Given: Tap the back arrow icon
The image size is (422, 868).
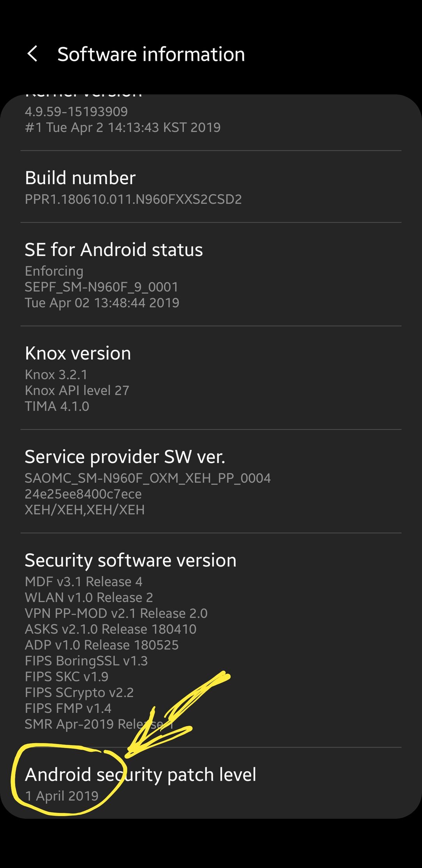Looking at the screenshot, I should 33,54.
